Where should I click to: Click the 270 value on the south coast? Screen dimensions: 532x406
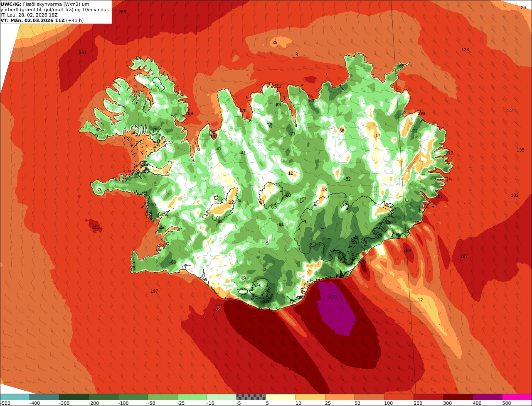pos(266,302)
